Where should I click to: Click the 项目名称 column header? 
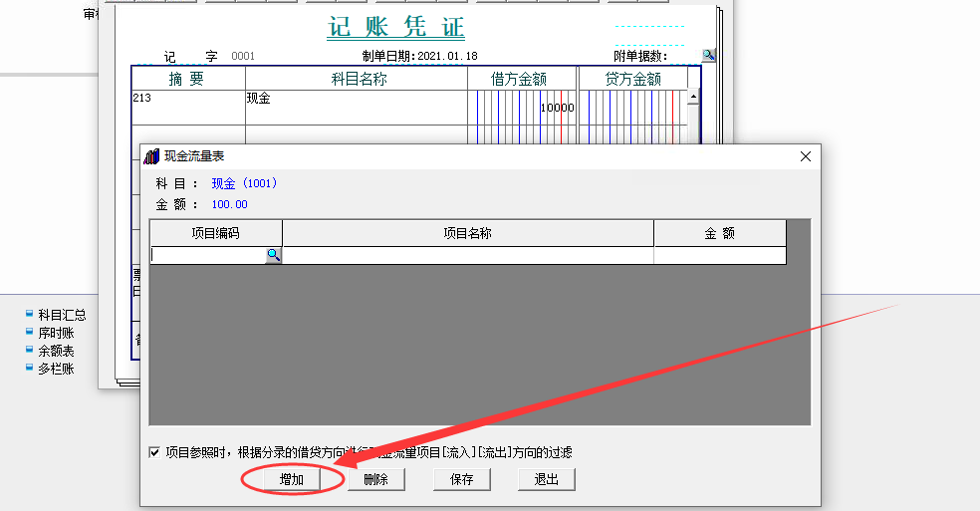tap(467, 233)
